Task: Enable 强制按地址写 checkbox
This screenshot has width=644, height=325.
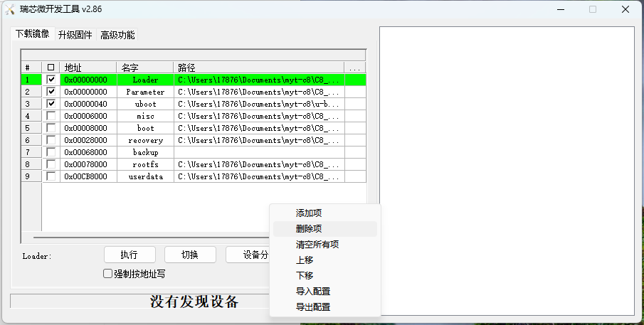Action: click(x=108, y=274)
